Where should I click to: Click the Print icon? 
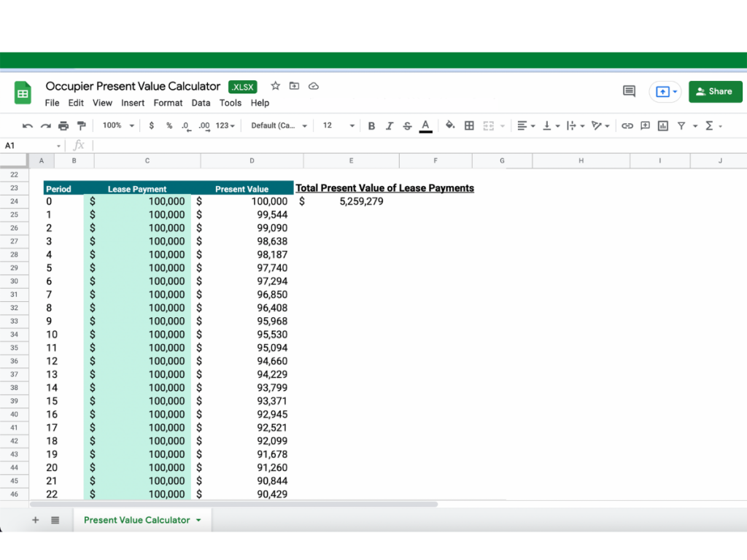point(63,126)
